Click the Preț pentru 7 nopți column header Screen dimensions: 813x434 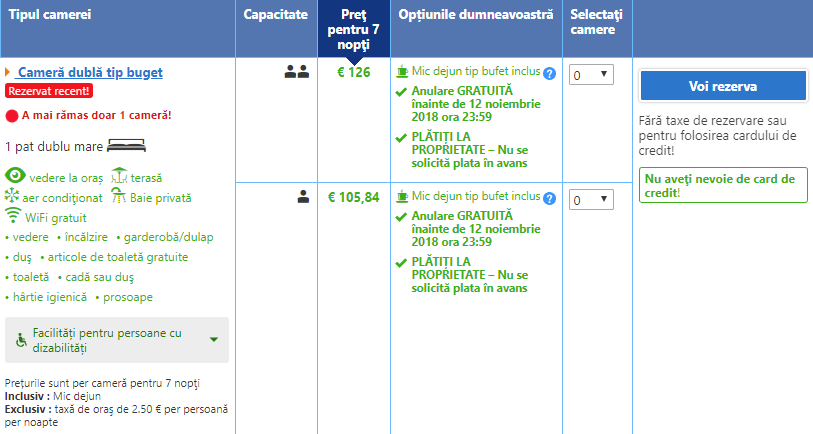(354, 29)
